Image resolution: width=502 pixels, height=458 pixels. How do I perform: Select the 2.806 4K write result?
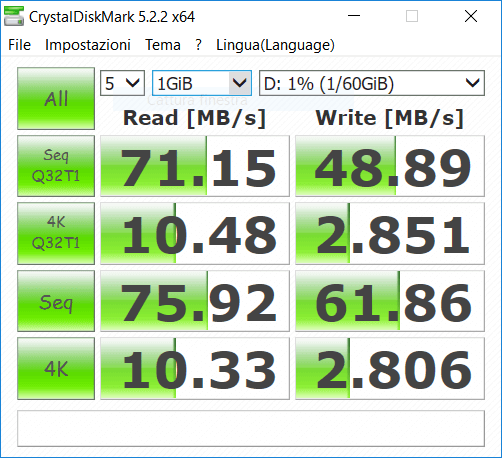(390, 368)
